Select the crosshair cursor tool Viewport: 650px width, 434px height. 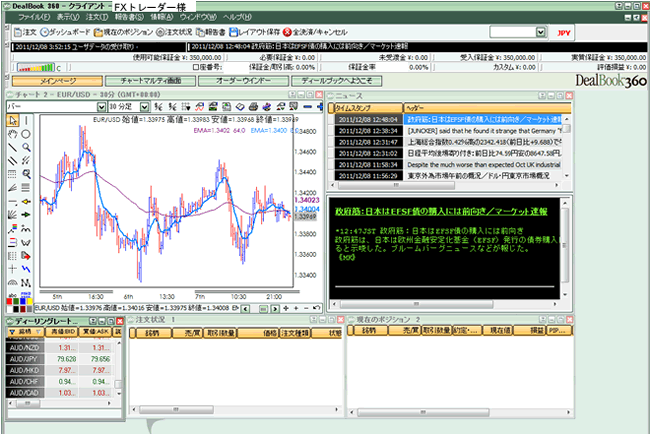pyautogui.click(x=13, y=269)
